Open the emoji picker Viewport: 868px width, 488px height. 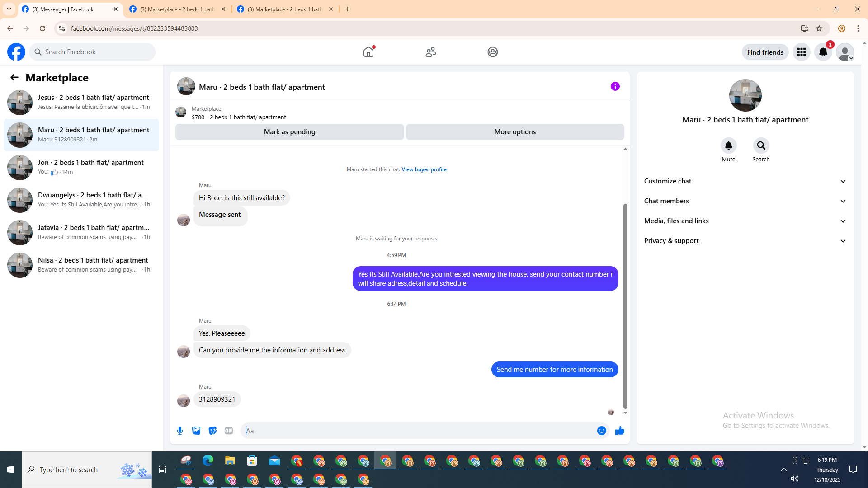coord(601,431)
